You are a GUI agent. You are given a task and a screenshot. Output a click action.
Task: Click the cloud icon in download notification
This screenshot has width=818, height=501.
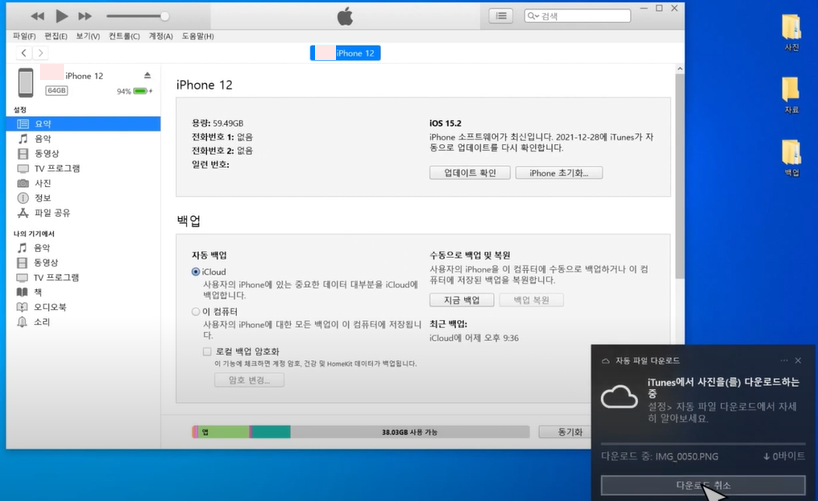coord(619,398)
